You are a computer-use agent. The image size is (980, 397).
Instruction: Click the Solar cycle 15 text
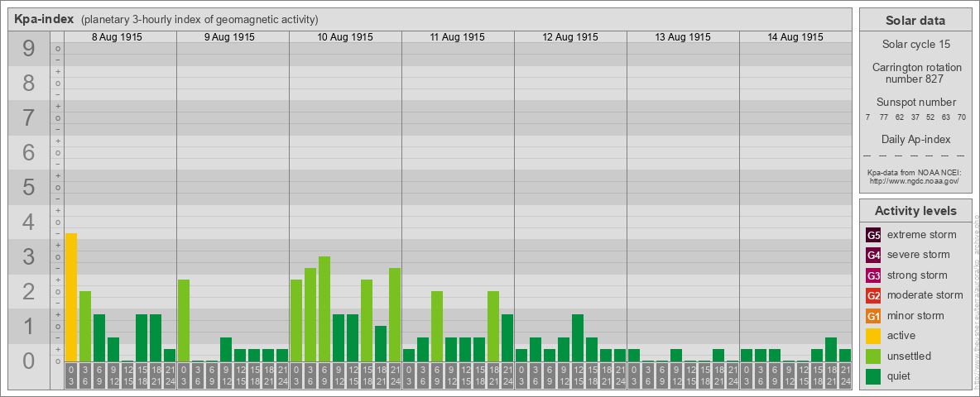pyautogui.click(x=915, y=45)
